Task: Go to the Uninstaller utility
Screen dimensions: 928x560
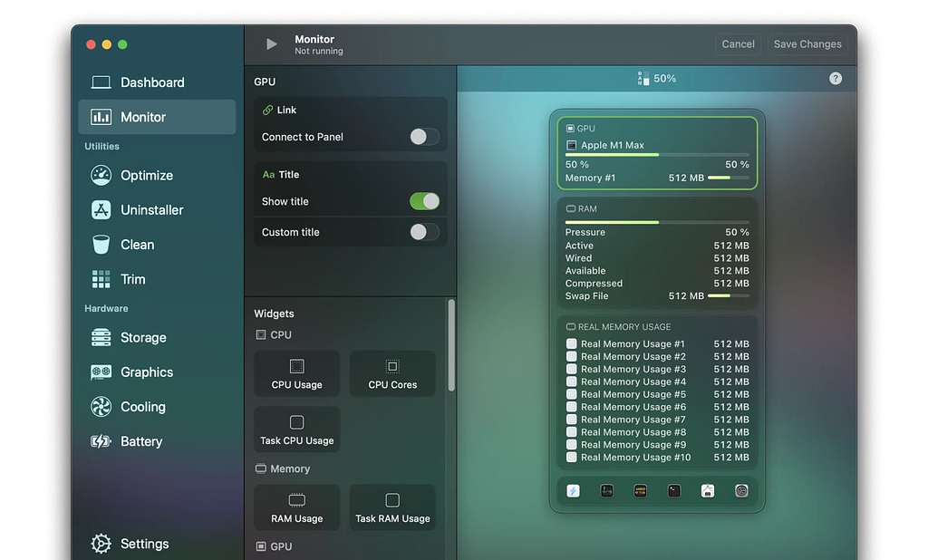Action: pyautogui.click(x=151, y=210)
